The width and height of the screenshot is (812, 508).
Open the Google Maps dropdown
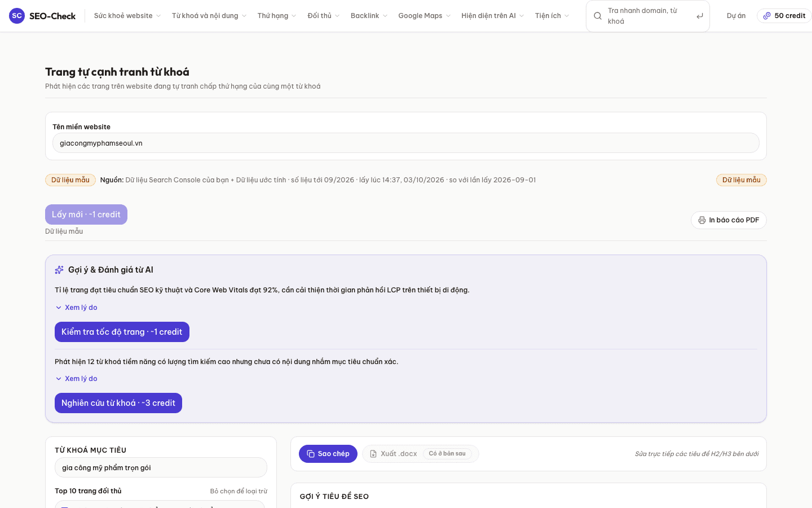point(425,16)
